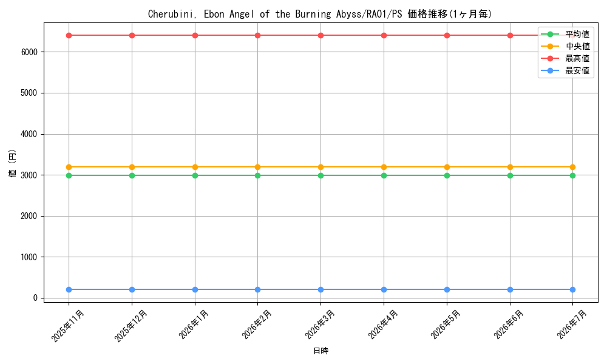Click the 2026年6月 x-axis label
607x364 pixels.
point(509,324)
